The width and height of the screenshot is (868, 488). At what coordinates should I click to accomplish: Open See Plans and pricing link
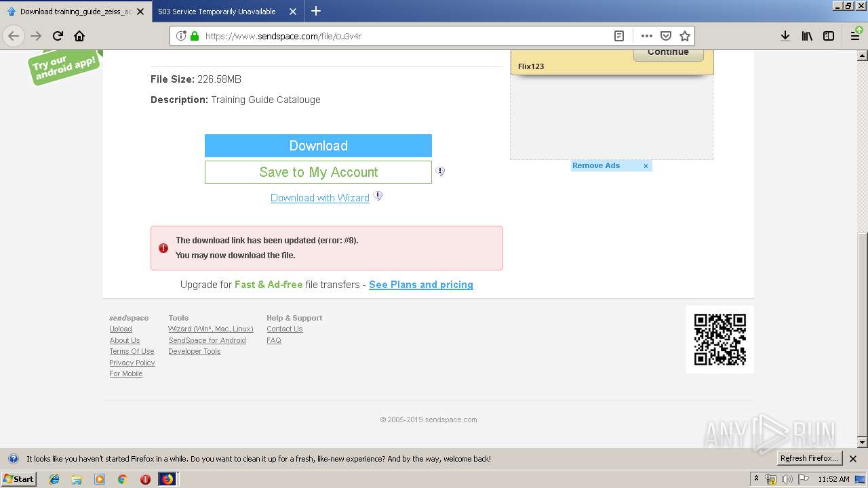[421, 285]
